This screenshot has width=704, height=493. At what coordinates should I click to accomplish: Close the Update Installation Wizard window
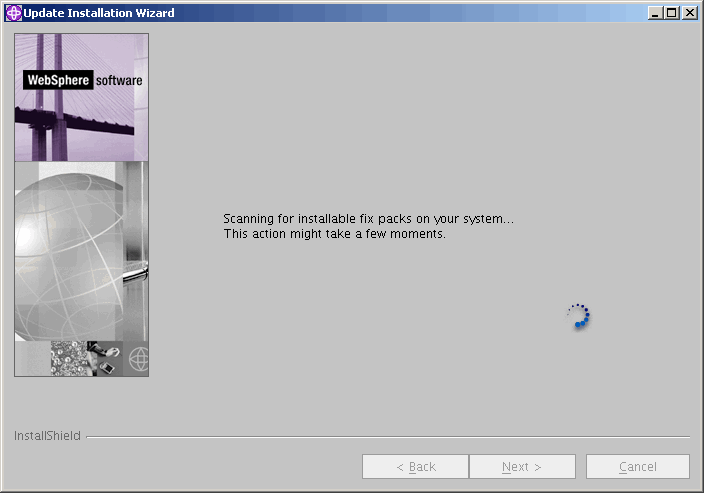[x=689, y=13]
